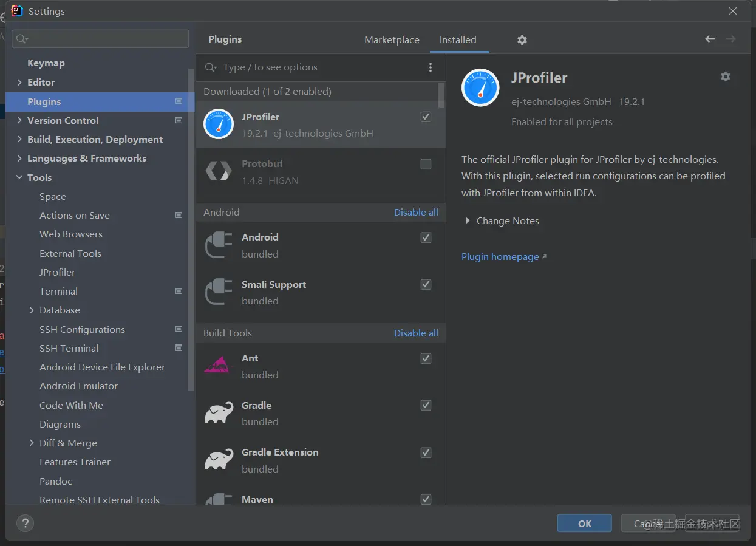The height and width of the screenshot is (546, 756).
Task: Click Disable all for Build Tools group
Action: click(416, 333)
